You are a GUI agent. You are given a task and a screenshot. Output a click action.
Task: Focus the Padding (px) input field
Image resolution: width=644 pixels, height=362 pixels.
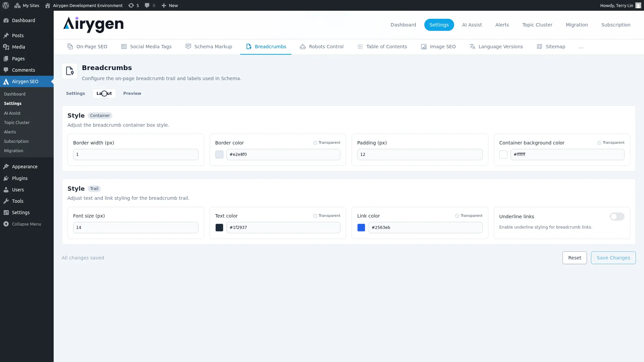click(420, 155)
